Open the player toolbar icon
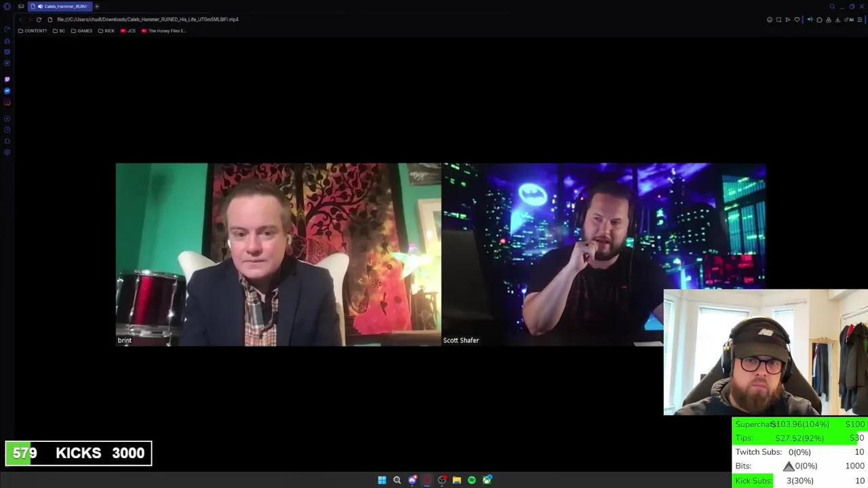This screenshot has height=488, width=868. pos(788,20)
